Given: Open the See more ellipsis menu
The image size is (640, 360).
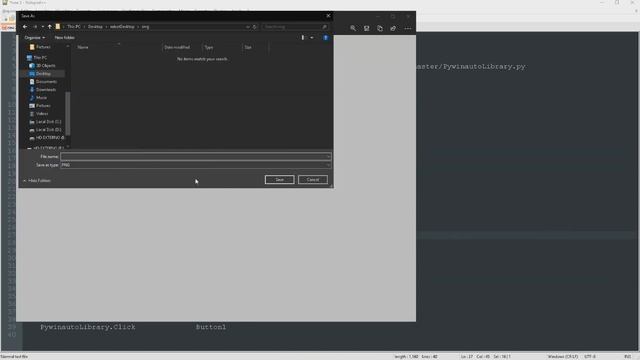Looking at the screenshot, I should (x=408, y=28).
